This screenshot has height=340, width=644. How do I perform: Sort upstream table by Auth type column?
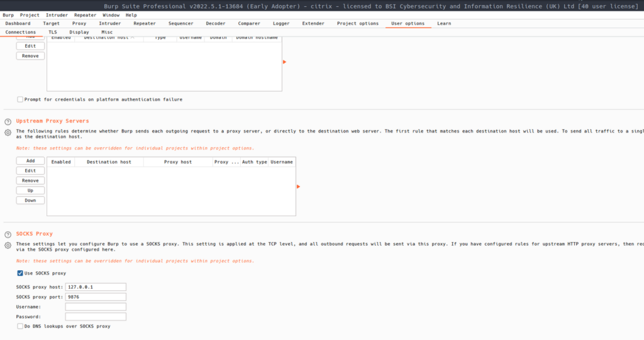pyautogui.click(x=254, y=162)
